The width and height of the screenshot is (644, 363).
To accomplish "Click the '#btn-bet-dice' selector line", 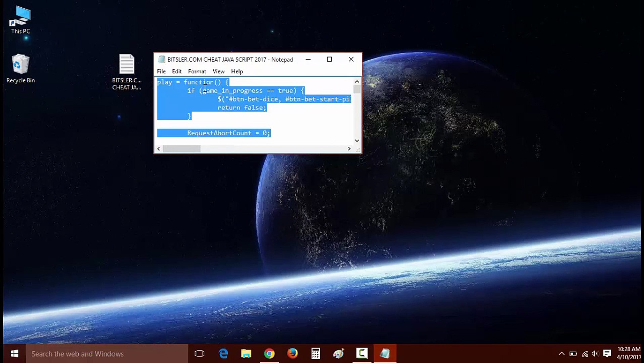I will [x=284, y=99].
